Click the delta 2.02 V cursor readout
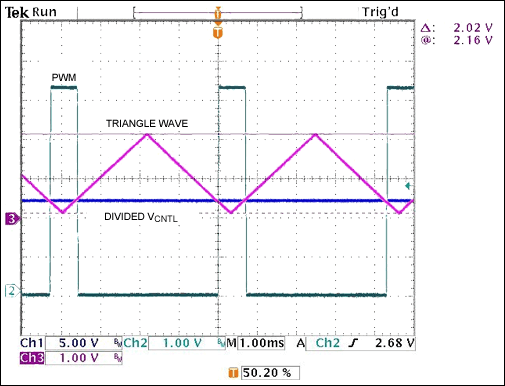This screenshot has width=505, height=386. click(x=456, y=27)
